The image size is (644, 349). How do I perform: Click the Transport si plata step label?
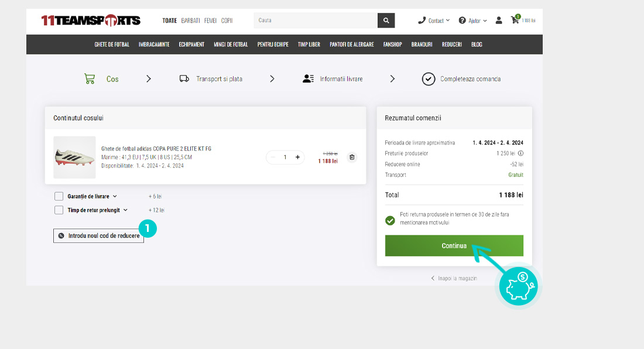(x=220, y=79)
